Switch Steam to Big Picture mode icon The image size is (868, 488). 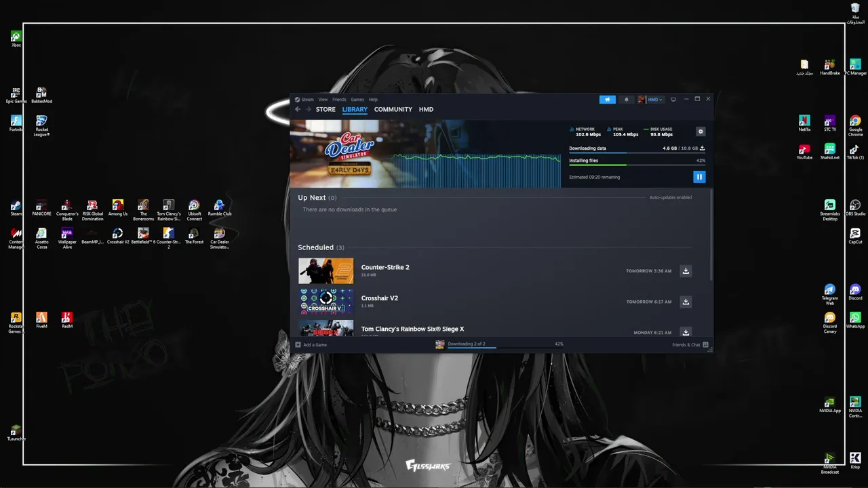[x=673, y=100]
